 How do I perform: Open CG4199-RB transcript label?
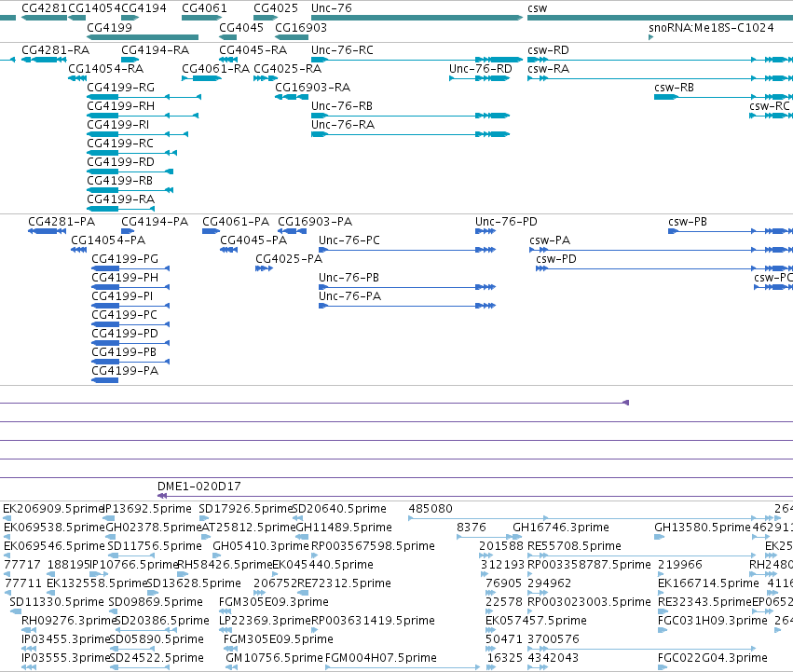tap(120, 181)
